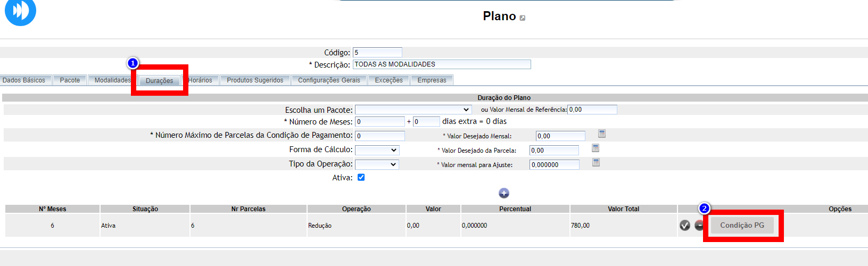Click calculator icon beside Valor mensal para Ajuste

click(x=596, y=163)
